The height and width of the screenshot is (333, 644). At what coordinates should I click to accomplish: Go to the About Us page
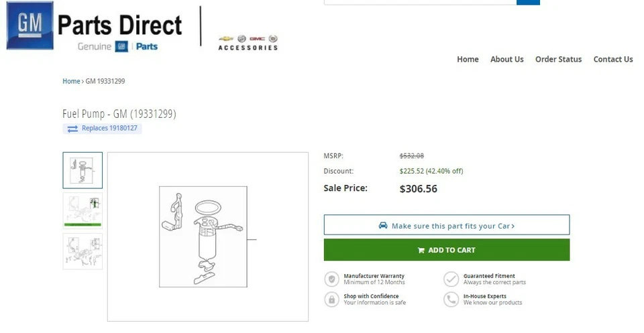pos(506,59)
